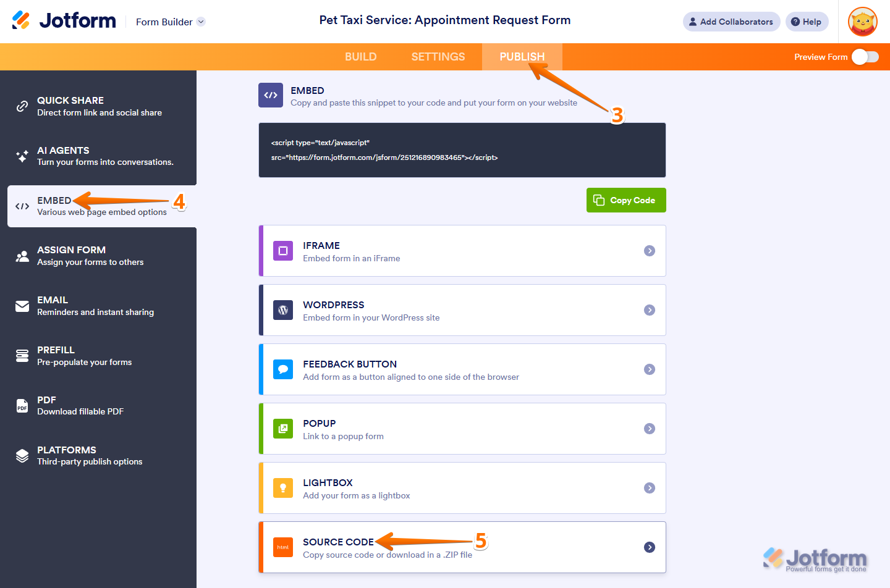Click the Email envelope icon
Image resolution: width=890 pixels, height=588 pixels.
pos(22,306)
